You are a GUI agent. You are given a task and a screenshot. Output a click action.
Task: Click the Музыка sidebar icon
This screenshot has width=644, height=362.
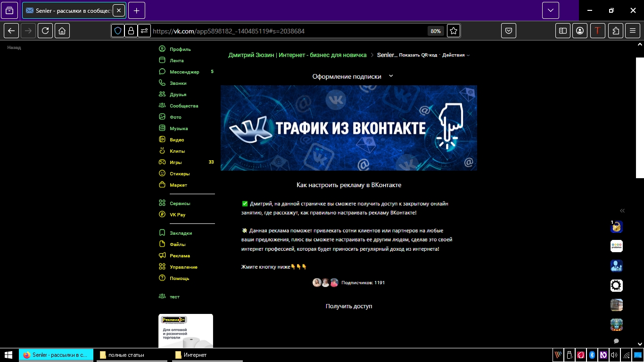coord(162,128)
